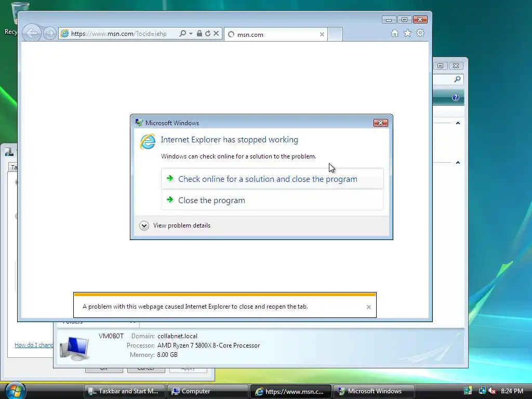532x399 pixels.
Task: Collapse the lower group chevron in Computer window
Action: 458,163
